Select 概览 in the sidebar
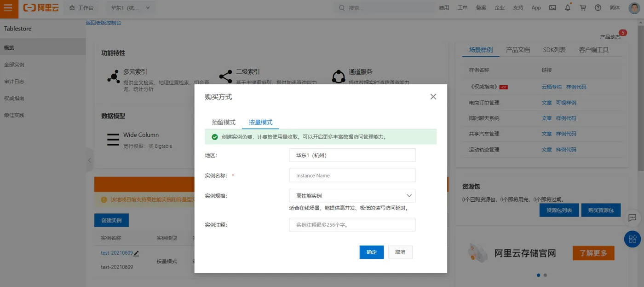Screen dimensions: 644x287 (43, 47)
